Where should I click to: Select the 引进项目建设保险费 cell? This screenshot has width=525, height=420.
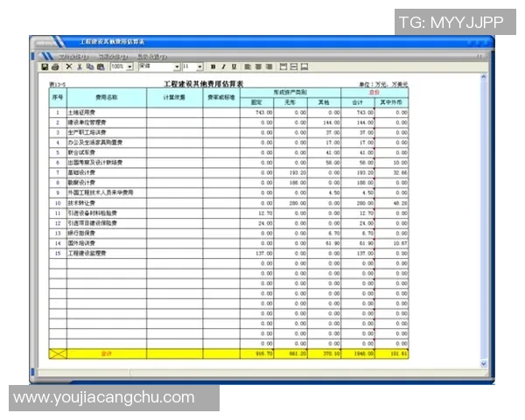coord(107,223)
